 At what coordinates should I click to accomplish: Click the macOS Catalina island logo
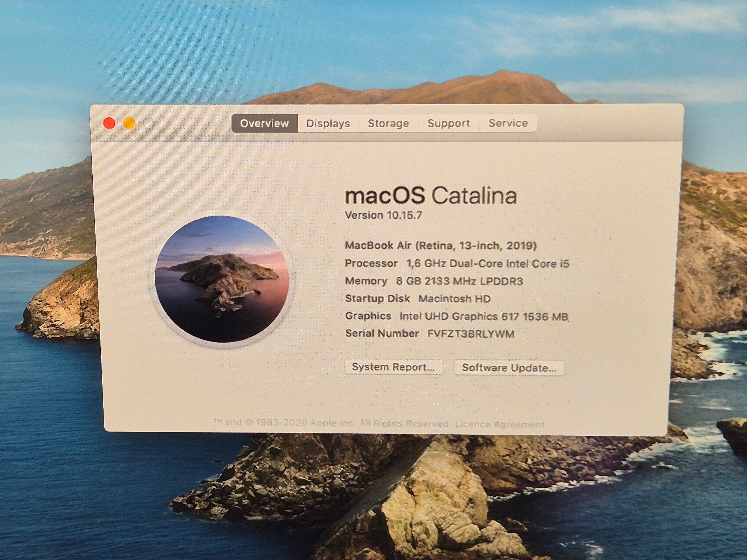222,279
